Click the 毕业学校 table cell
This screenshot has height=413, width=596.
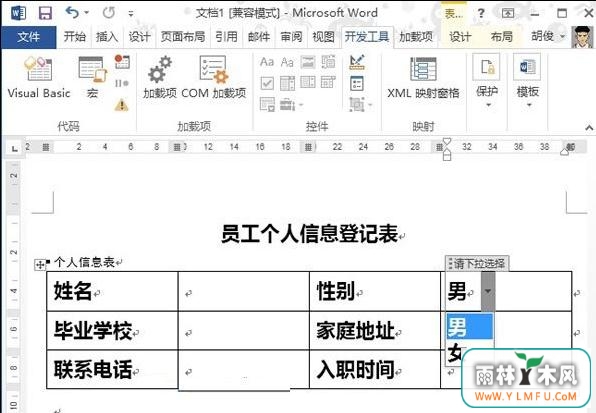[112, 330]
